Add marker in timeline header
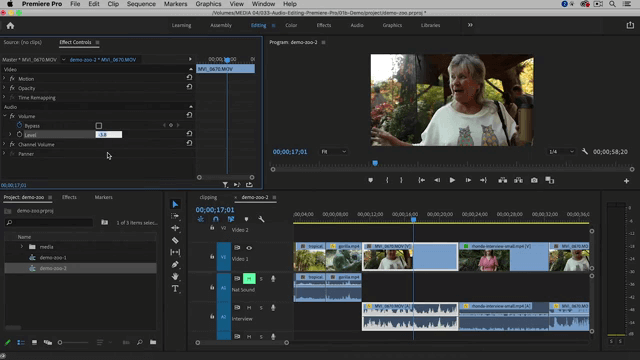Viewport: 640px width, 360px height. tap(246, 219)
